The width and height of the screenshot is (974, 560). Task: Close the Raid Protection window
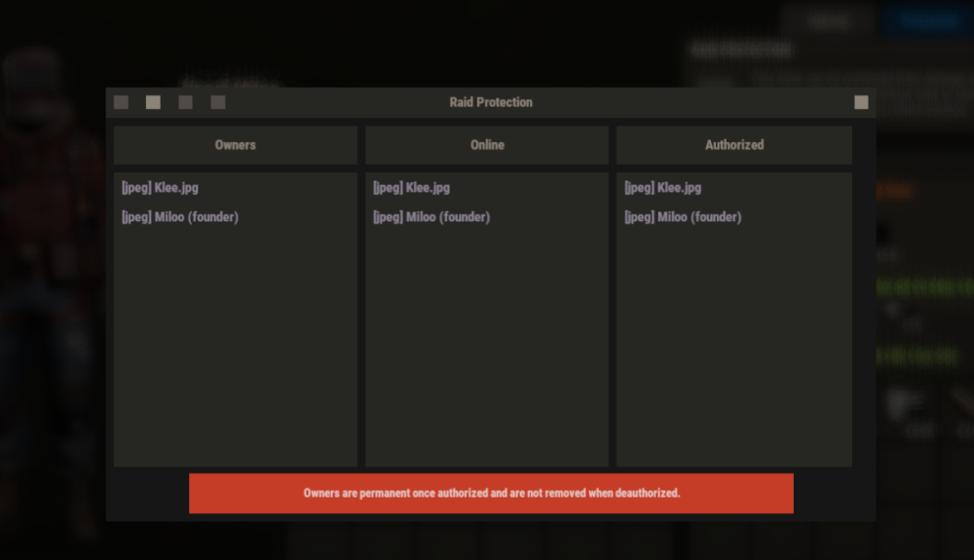(861, 102)
